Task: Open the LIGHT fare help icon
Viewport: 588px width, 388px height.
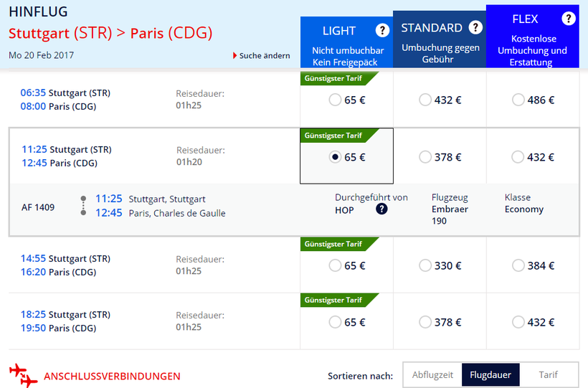Action: [382, 30]
